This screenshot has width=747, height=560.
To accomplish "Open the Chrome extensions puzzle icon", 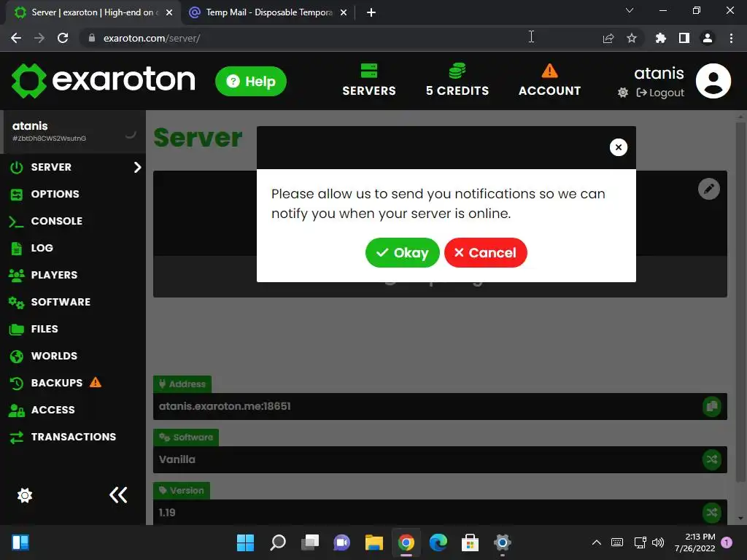I will [660, 38].
